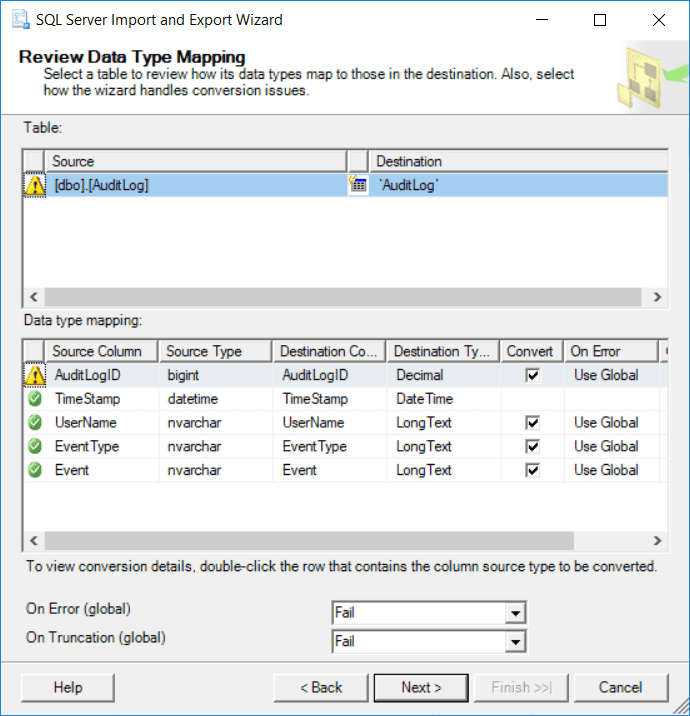690x716 pixels.
Task: Click the left arrow of the mapping scrollbar
Action: tap(34, 541)
